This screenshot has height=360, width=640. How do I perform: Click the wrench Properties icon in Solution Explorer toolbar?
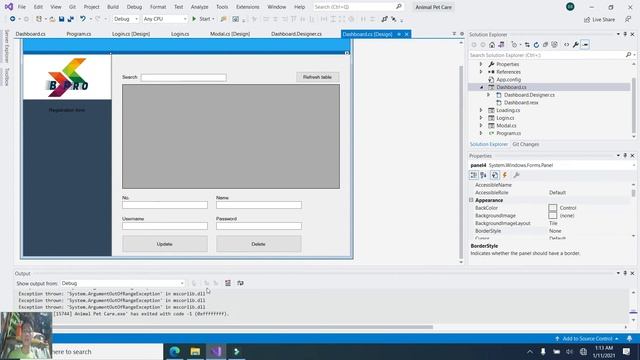[576, 45]
